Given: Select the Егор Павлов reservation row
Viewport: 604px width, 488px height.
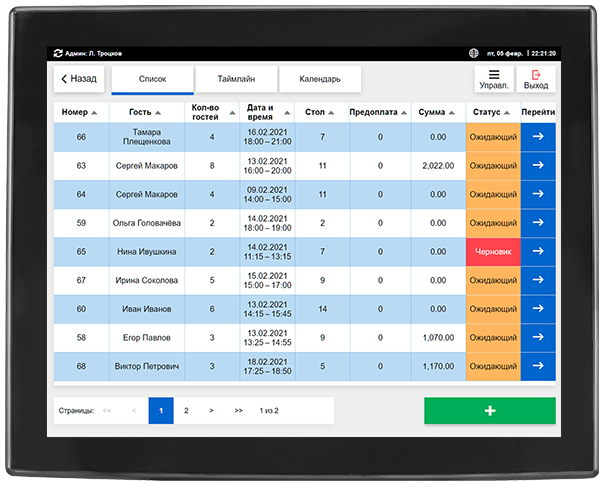Looking at the screenshot, I should click(x=304, y=338).
